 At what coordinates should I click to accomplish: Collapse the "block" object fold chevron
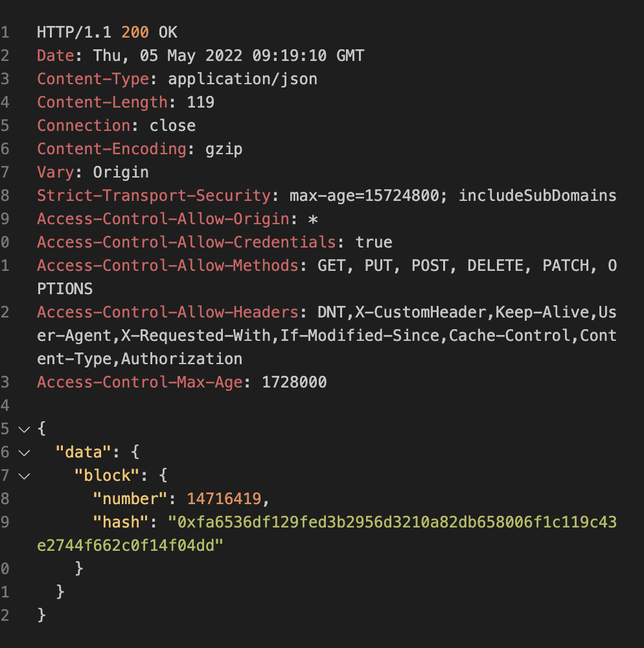click(x=25, y=476)
